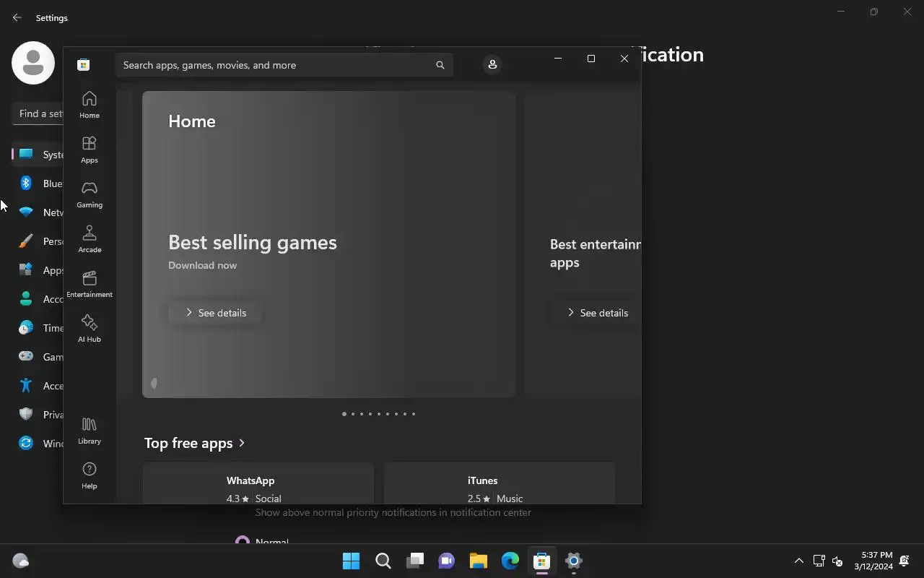The height and width of the screenshot is (578, 924).
Task: Click Top free apps heading link
Action: click(188, 443)
